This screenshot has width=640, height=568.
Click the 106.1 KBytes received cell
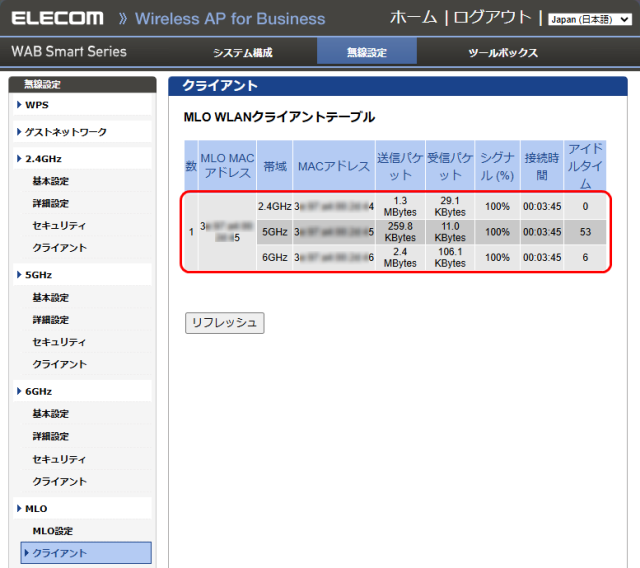(x=450, y=257)
